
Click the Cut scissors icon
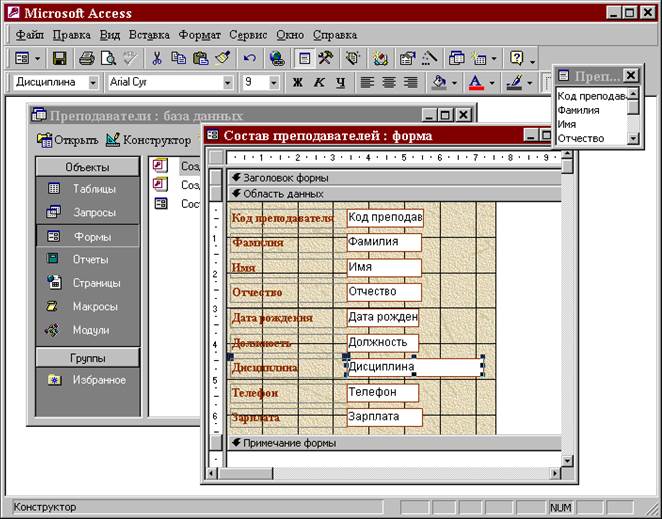(157, 59)
